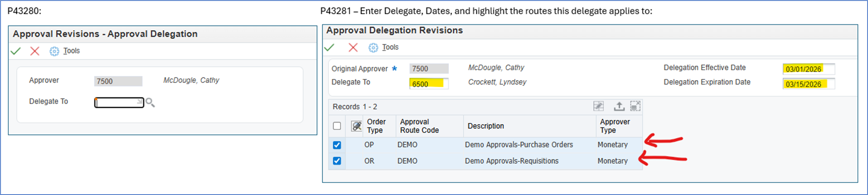
Task: Click green OK checkmark in Approval Revisions form
Action: pos(15,51)
